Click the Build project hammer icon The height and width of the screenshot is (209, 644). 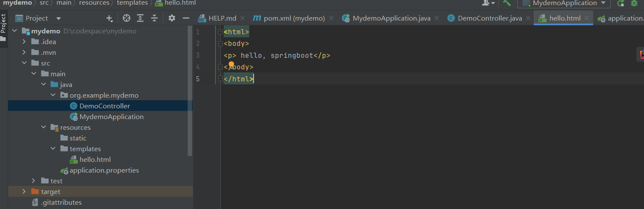(x=507, y=3)
